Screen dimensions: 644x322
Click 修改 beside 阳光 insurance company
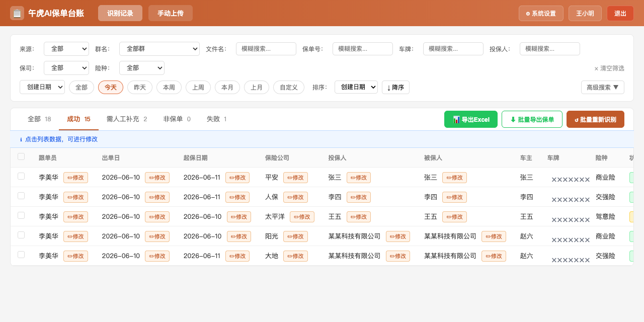click(x=295, y=236)
